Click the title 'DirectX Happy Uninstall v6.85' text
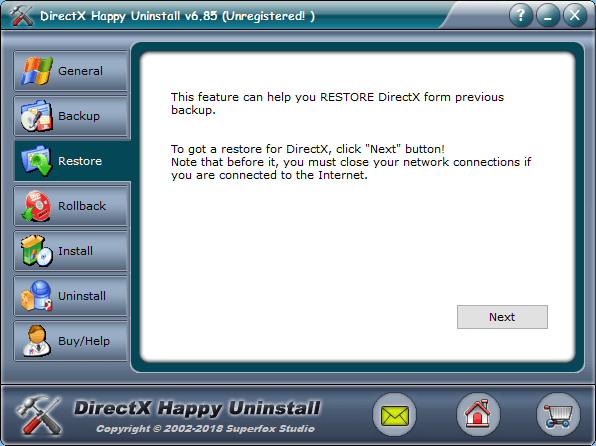Screen dimensions: 596x446 click(129, 16)
